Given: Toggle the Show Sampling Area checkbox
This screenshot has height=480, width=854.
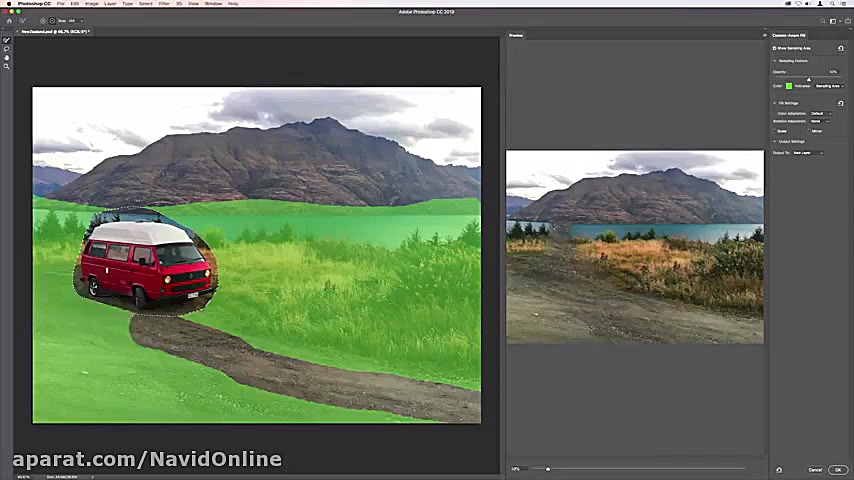Looking at the screenshot, I should pos(774,48).
